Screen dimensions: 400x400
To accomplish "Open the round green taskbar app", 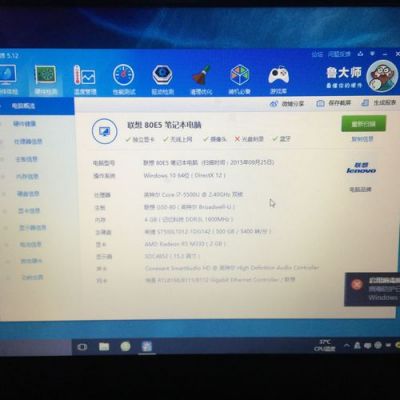I will (x=125, y=346).
